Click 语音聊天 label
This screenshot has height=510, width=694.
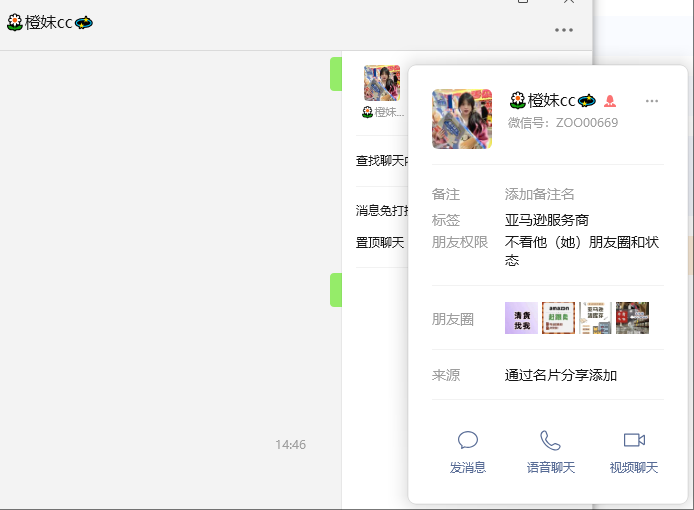[x=551, y=468]
